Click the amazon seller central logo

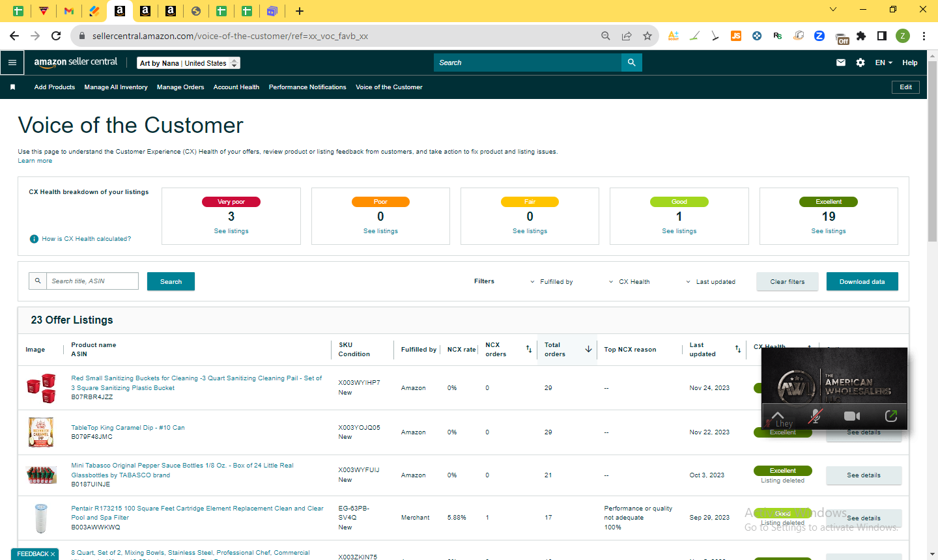coord(76,63)
